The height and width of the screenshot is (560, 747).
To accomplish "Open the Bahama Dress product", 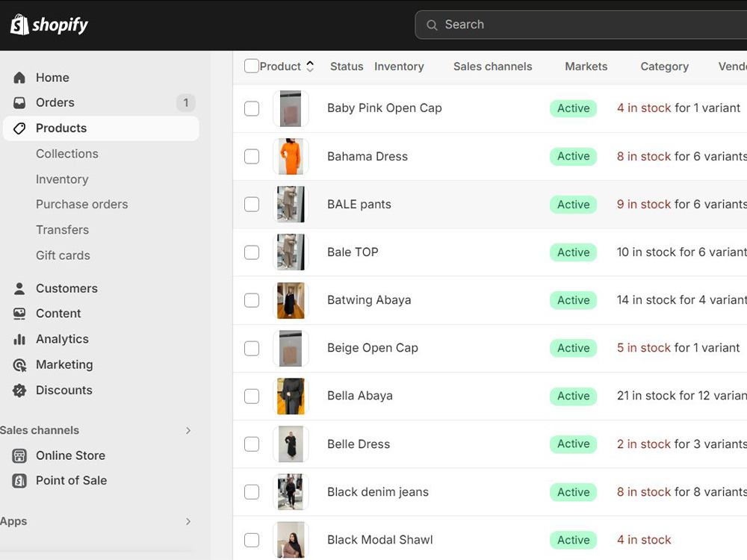I will pos(368,157).
